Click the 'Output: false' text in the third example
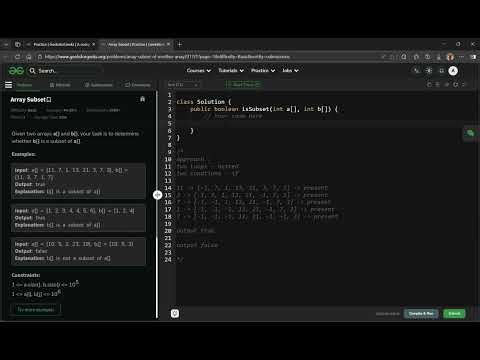This screenshot has width=480, height=360. [x=31, y=251]
